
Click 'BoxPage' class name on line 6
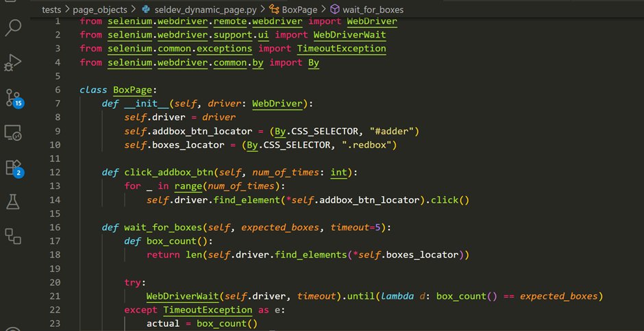(133, 90)
